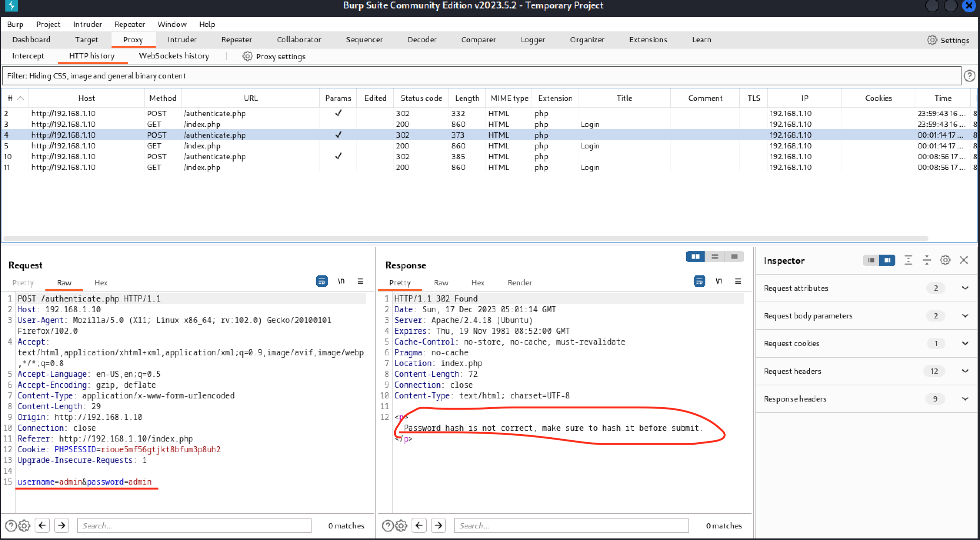980x540 pixels.
Task: Expand Request body parameters section
Action: coord(965,316)
